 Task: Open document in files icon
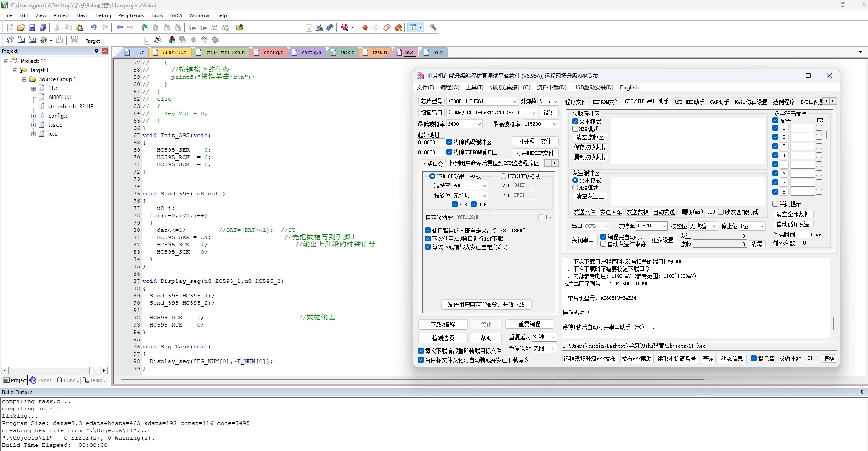pos(240,27)
